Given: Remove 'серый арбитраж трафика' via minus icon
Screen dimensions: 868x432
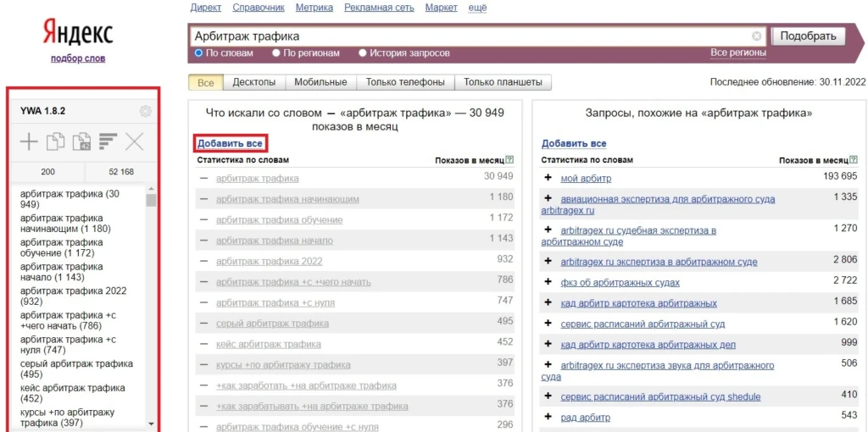Looking at the screenshot, I should pyautogui.click(x=204, y=323).
